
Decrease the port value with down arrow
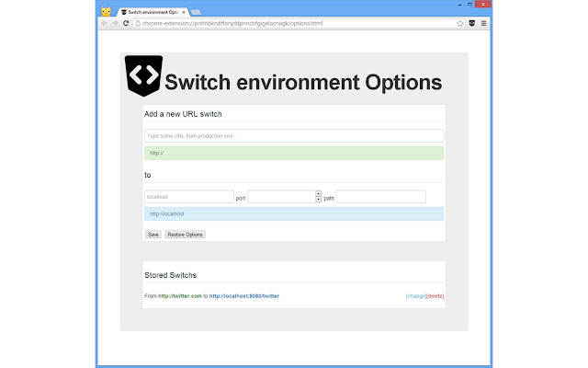point(319,200)
